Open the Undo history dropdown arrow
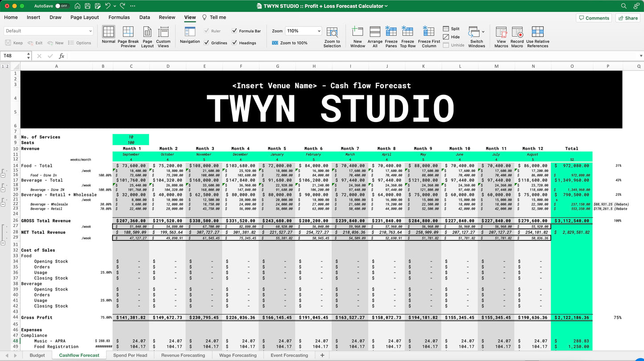This screenshot has height=361, width=644. pyautogui.click(x=115, y=6)
